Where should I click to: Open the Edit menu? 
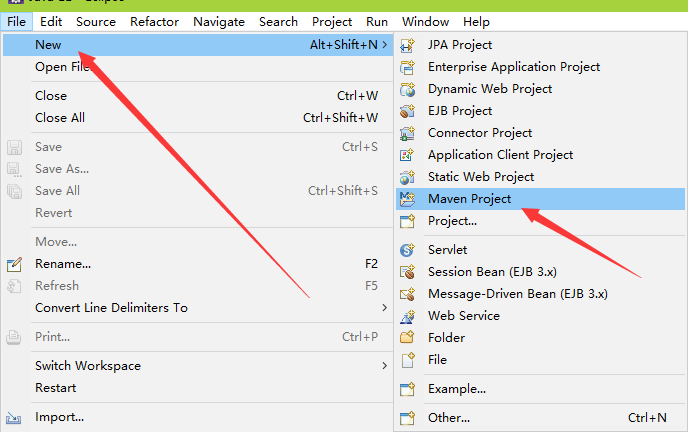[51, 21]
